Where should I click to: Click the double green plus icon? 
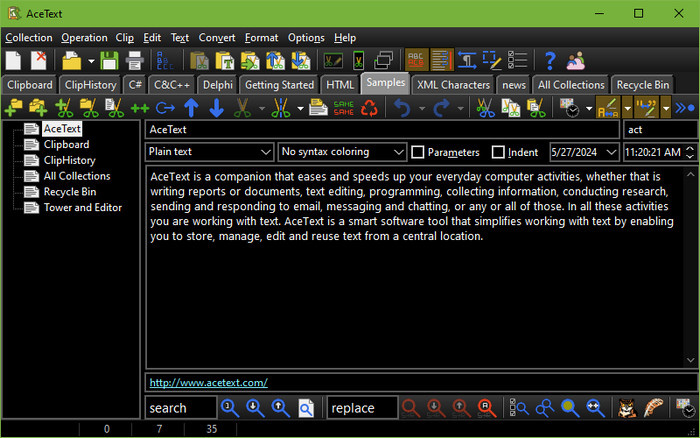[x=140, y=108]
